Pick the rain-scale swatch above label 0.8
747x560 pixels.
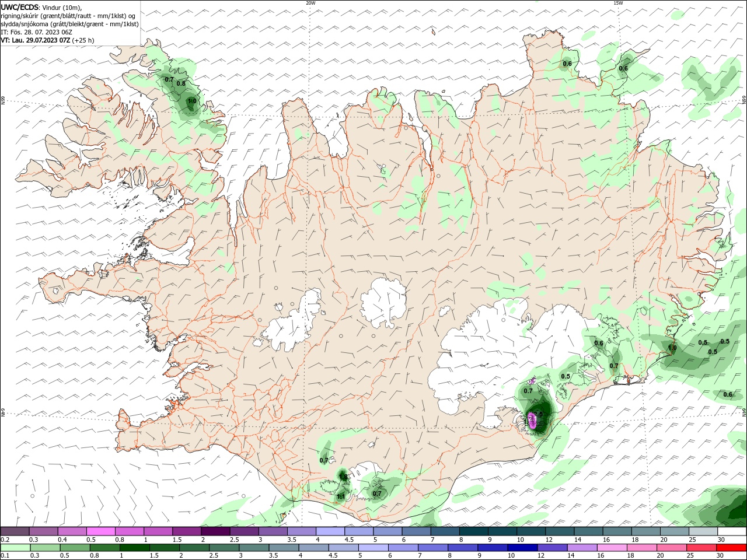(x=104, y=548)
